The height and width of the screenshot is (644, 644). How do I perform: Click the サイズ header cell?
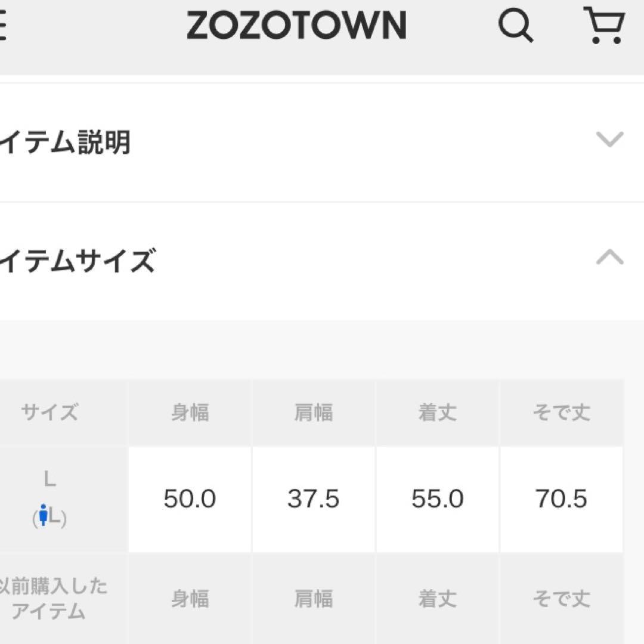(x=49, y=413)
